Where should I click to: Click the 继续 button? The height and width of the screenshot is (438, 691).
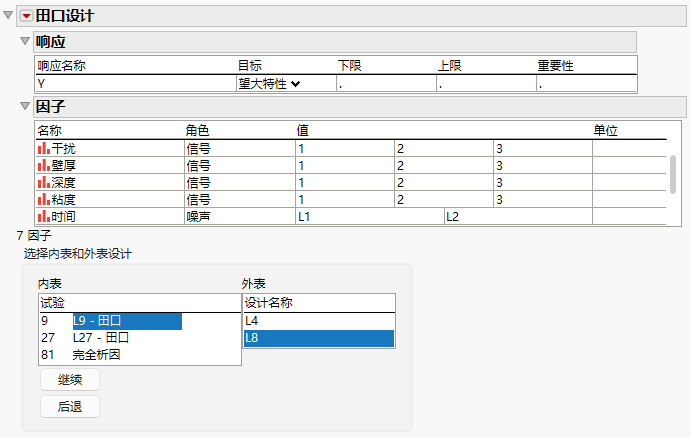point(70,380)
